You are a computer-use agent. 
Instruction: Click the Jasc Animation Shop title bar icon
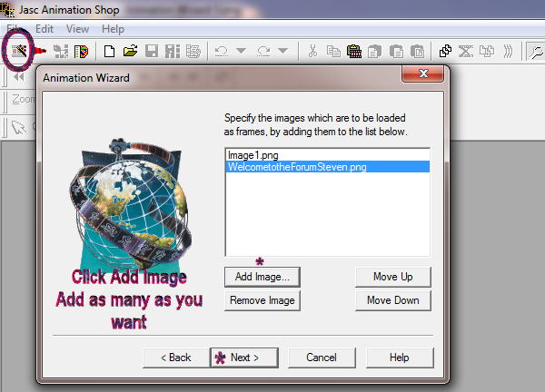click(7, 9)
